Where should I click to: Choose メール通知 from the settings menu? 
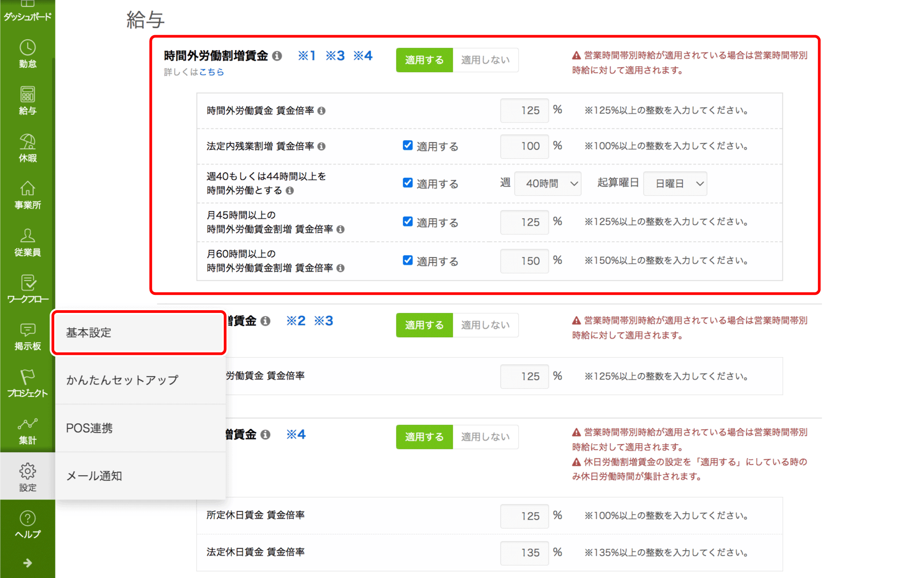pyautogui.click(x=140, y=476)
